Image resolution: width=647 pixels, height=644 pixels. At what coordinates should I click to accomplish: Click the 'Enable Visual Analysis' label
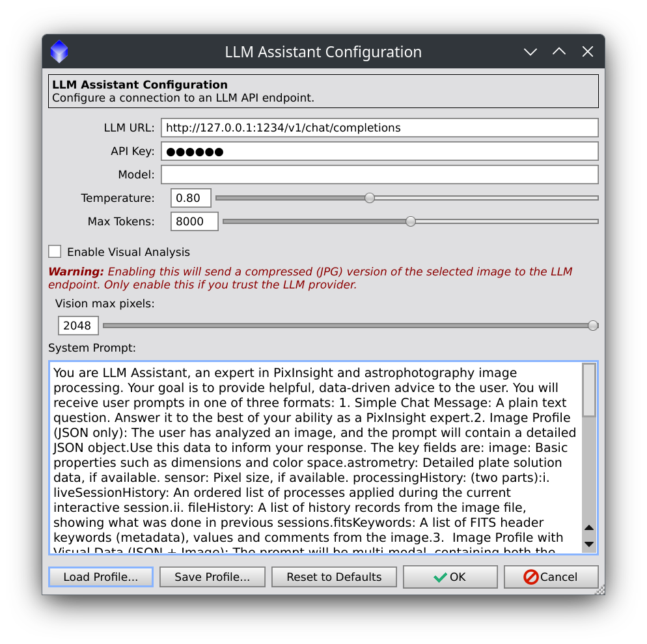click(128, 252)
